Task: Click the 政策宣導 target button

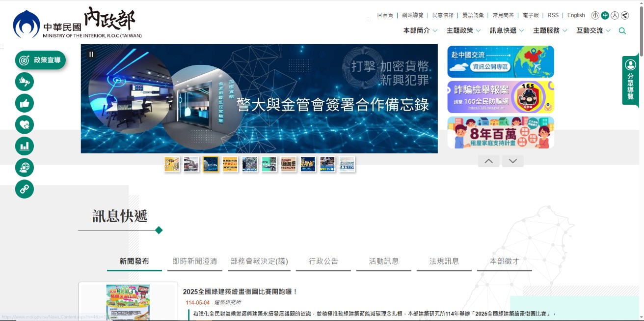Action: (x=40, y=60)
